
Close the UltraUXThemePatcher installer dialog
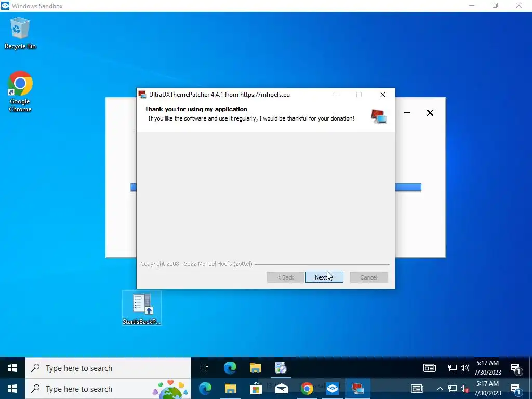[383, 95]
